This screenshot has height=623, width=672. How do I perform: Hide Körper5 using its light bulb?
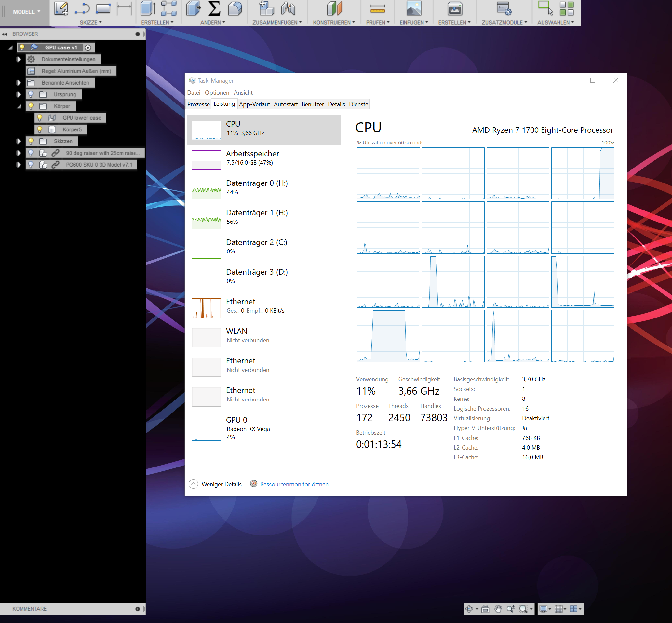pyautogui.click(x=39, y=129)
